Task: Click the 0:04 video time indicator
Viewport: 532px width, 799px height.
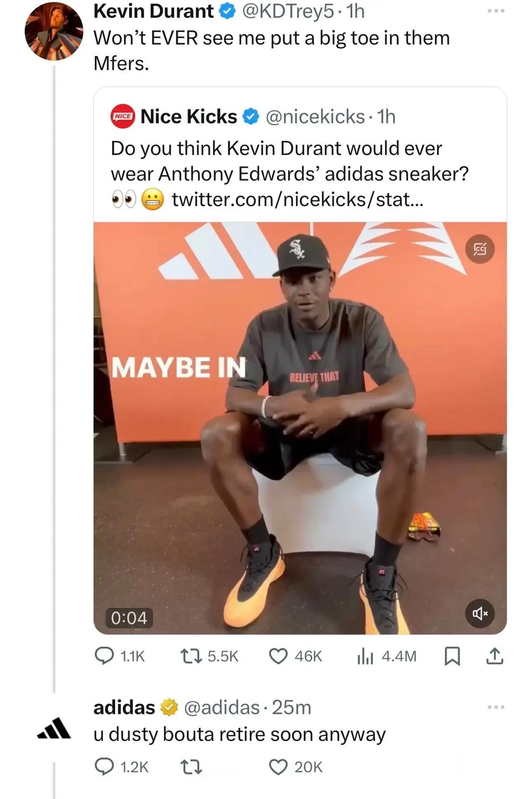Action: point(129,618)
